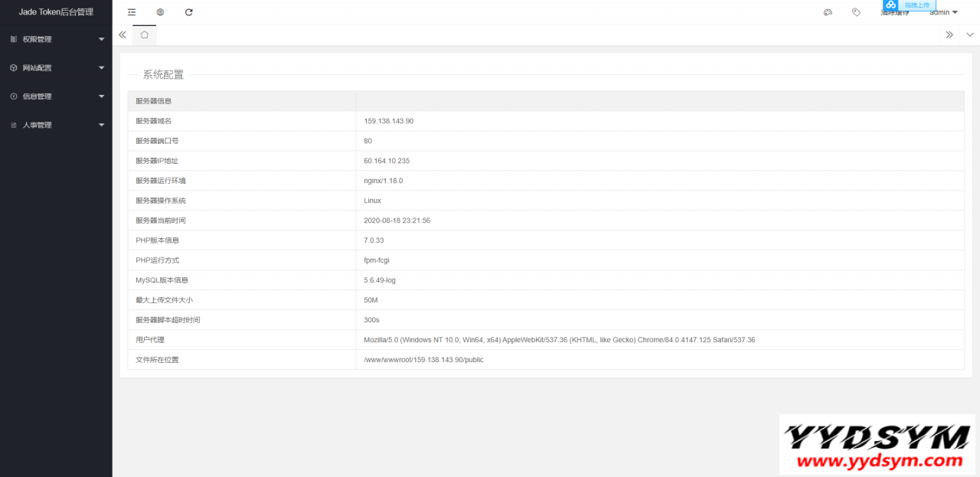Open the admin user dropdown
Image resolution: width=980 pixels, height=477 pixels.
pos(943,12)
